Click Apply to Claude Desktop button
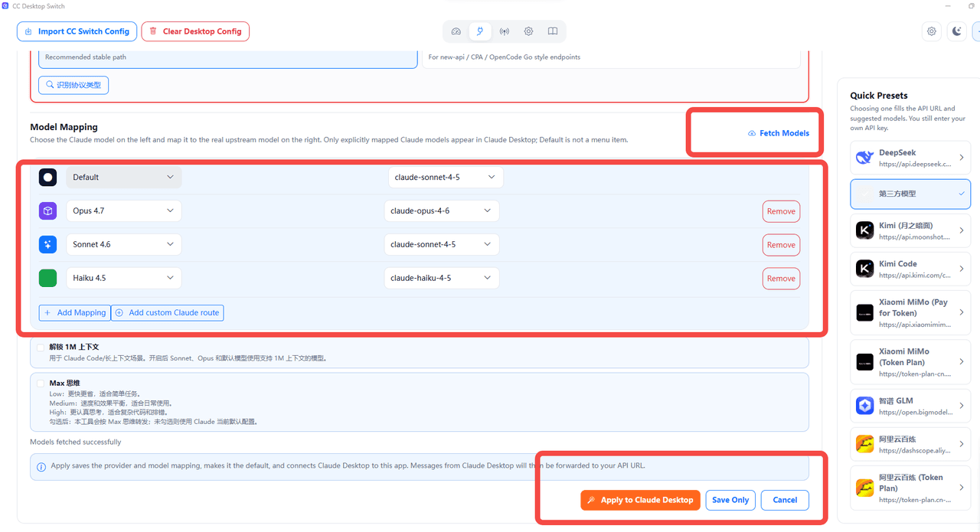The width and height of the screenshot is (980, 532). [641, 500]
